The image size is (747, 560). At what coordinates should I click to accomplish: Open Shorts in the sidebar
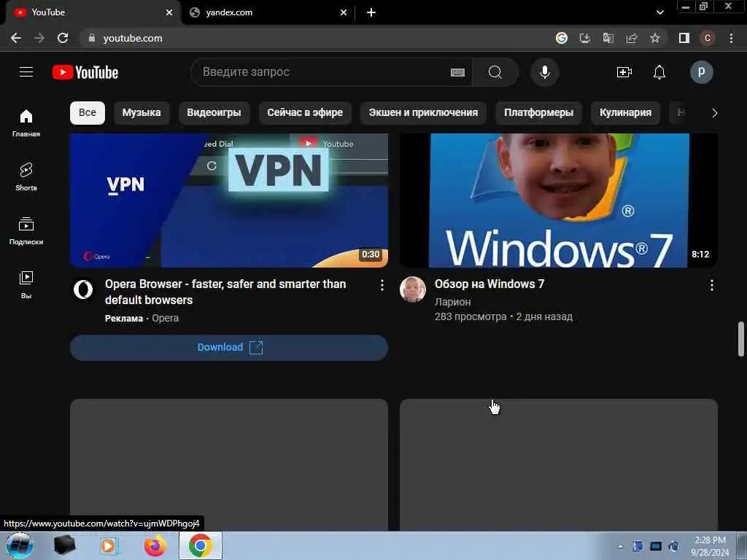tap(26, 176)
